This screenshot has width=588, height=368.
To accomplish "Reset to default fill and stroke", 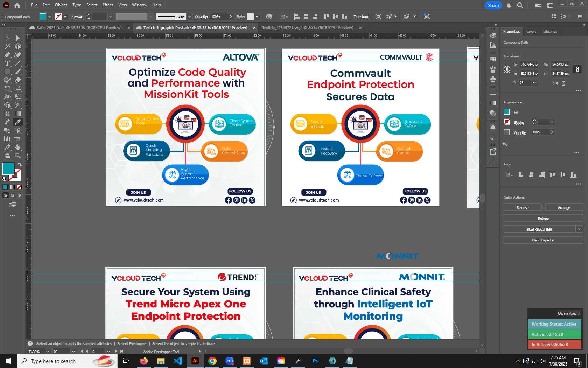I will pyautogui.click(x=4, y=179).
